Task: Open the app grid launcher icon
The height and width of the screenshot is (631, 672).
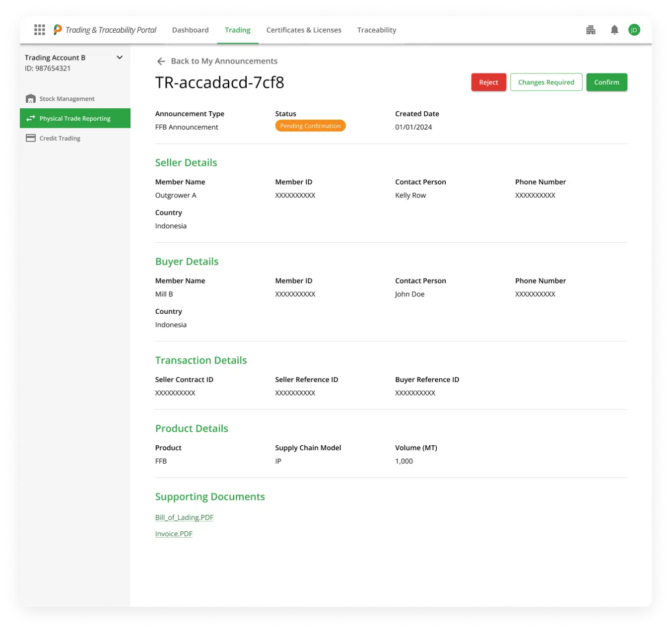Action: [40, 30]
